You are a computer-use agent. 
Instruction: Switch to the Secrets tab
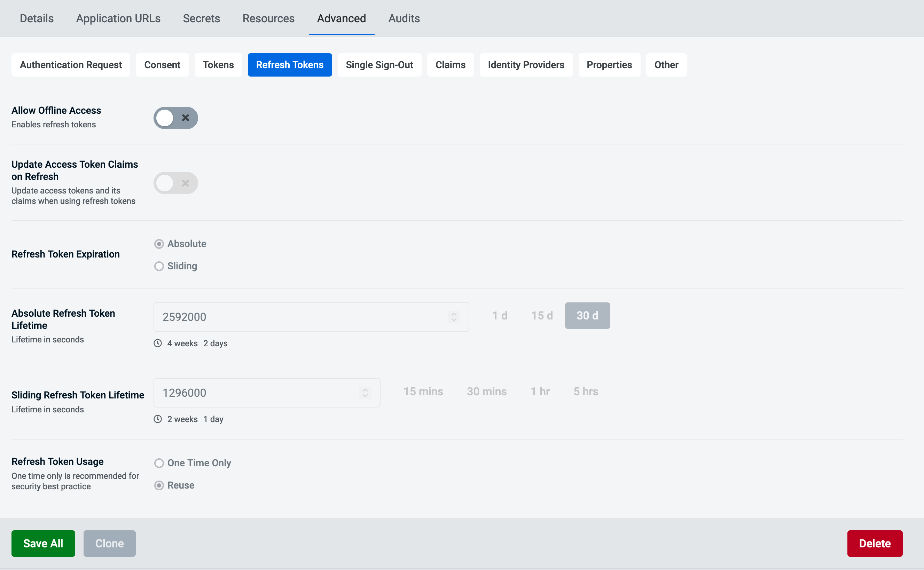(x=201, y=18)
